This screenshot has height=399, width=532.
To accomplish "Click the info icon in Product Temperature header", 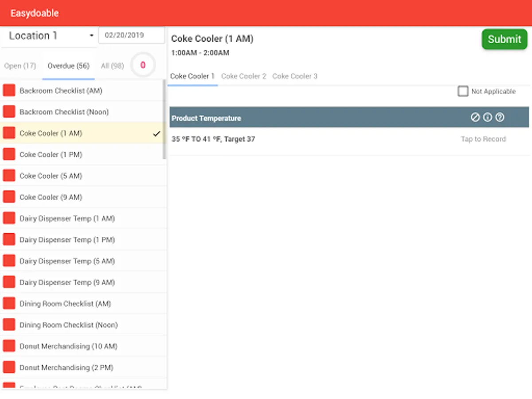I will (x=488, y=117).
